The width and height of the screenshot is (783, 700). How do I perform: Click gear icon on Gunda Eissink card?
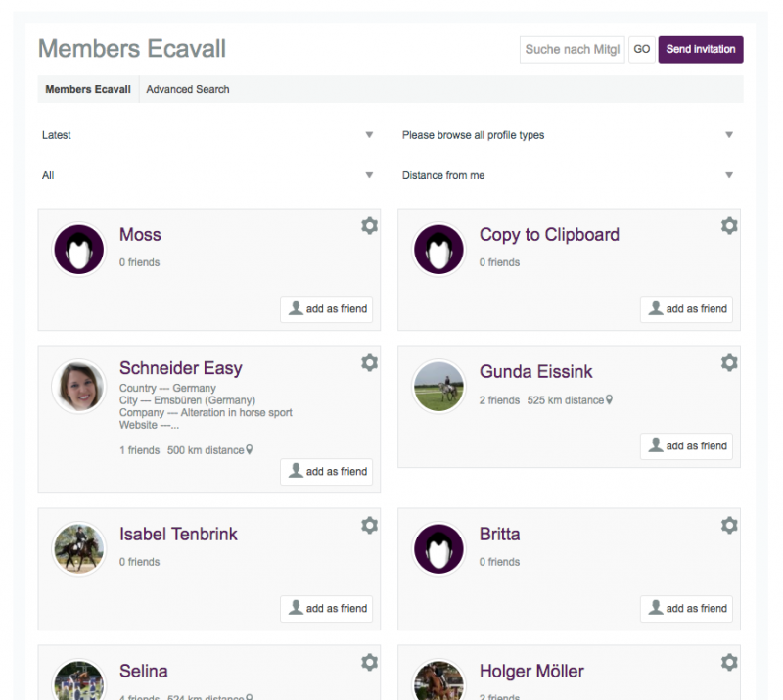click(x=729, y=363)
